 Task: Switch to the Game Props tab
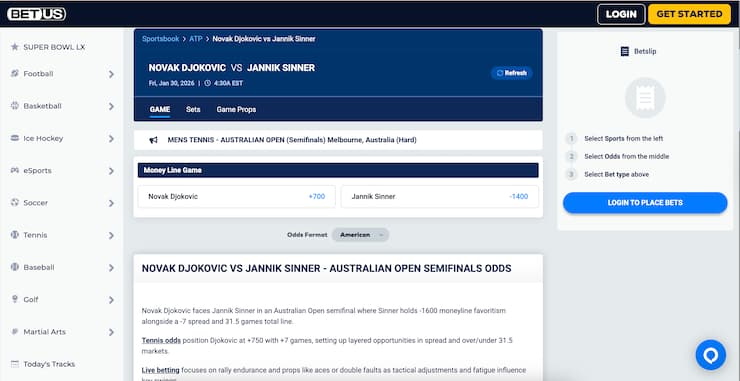click(x=236, y=110)
